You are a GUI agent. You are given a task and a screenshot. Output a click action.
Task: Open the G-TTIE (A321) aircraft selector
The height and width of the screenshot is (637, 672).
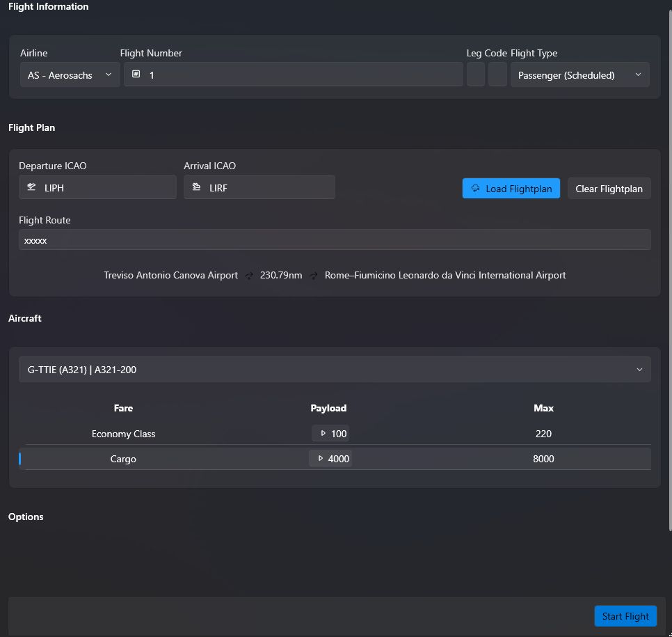click(x=335, y=370)
